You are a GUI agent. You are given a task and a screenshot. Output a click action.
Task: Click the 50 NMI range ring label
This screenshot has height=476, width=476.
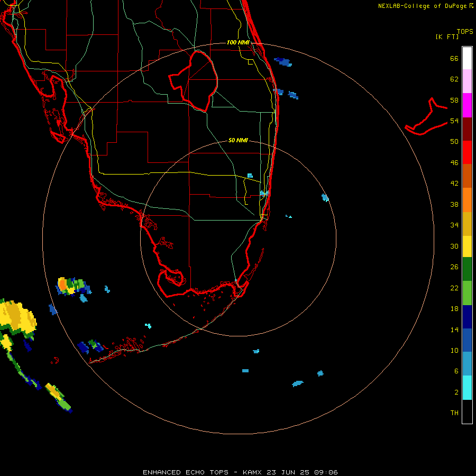pos(238,140)
